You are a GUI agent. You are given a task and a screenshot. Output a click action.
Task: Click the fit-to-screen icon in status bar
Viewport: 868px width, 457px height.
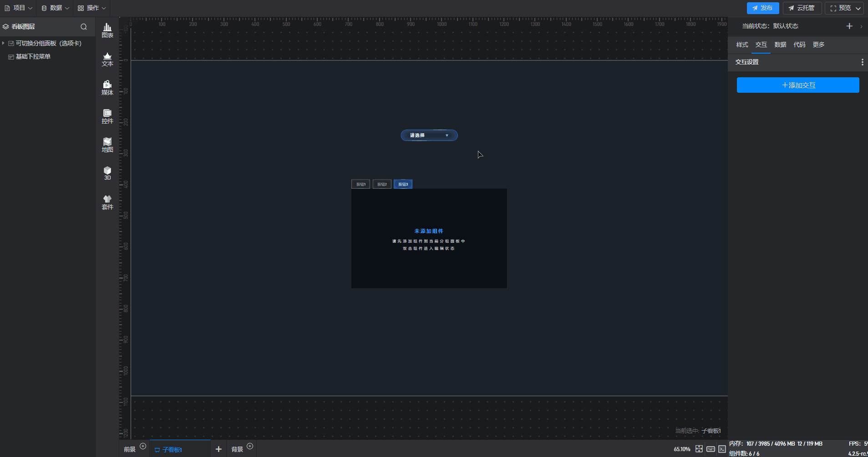pyautogui.click(x=699, y=449)
